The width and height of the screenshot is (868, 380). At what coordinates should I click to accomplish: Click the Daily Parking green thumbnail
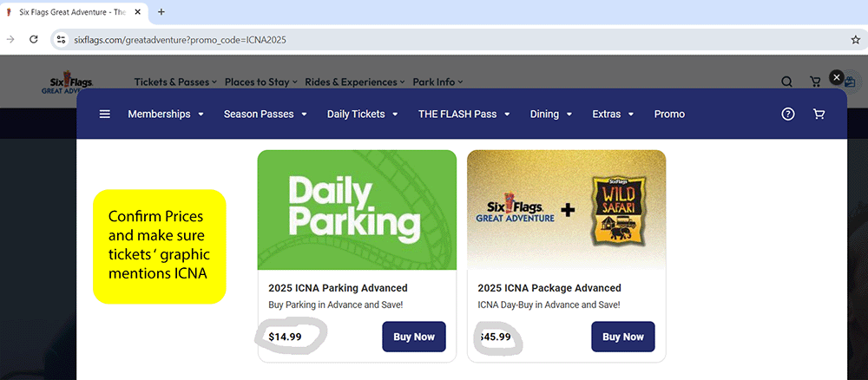[357, 210]
